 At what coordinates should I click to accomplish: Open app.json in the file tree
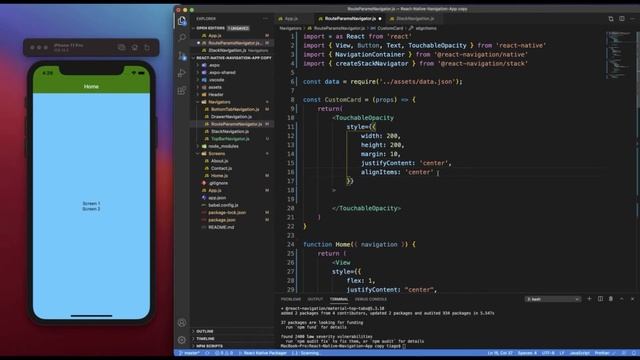(x=217, y=198)
